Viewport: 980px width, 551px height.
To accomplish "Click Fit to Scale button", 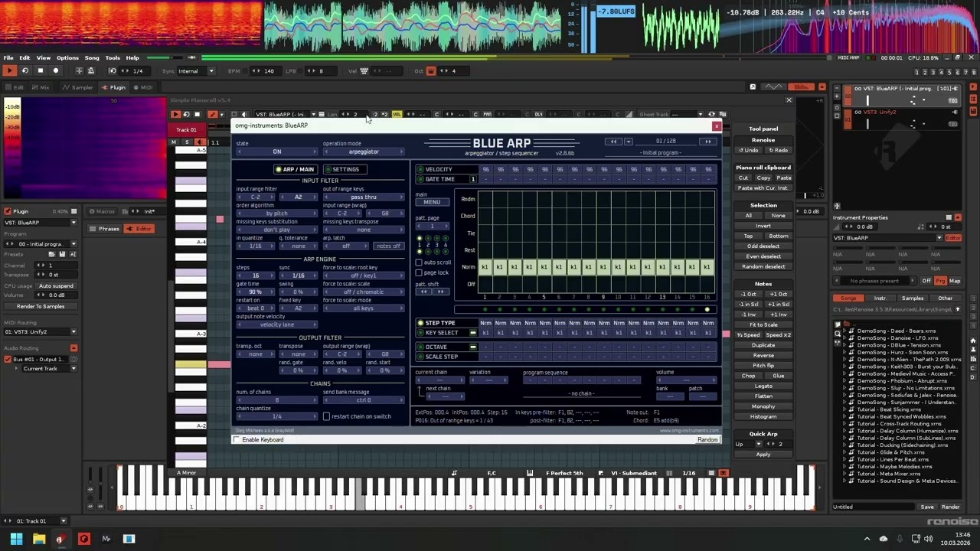I will (x=763, y=325).
